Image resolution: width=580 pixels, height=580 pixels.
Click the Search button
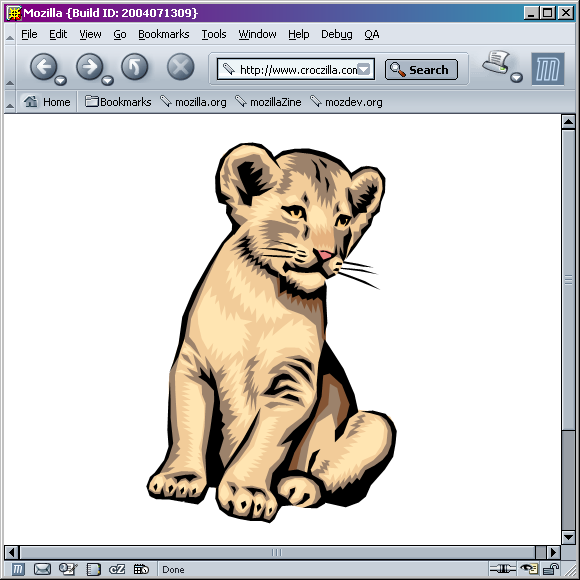[421, 70]
